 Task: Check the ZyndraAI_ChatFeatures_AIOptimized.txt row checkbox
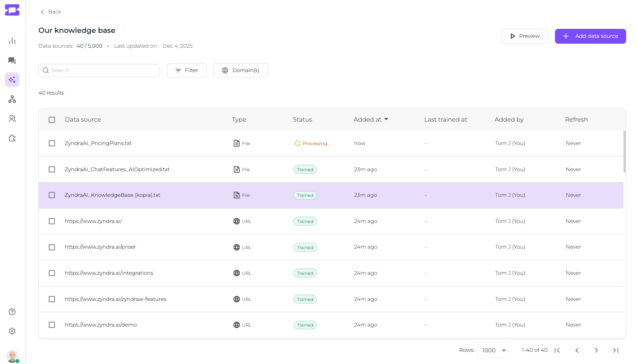[x=52, y=169]
